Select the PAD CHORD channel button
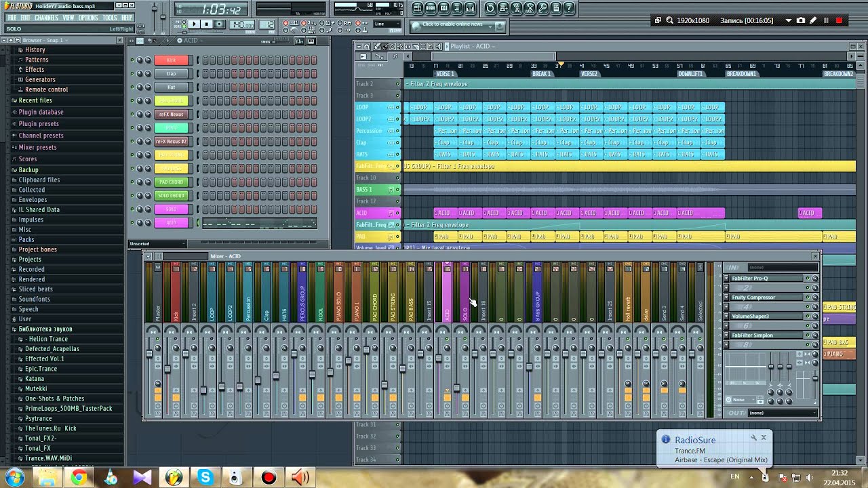The height and width of the screenshot is (488, 868). coord(171,182)
